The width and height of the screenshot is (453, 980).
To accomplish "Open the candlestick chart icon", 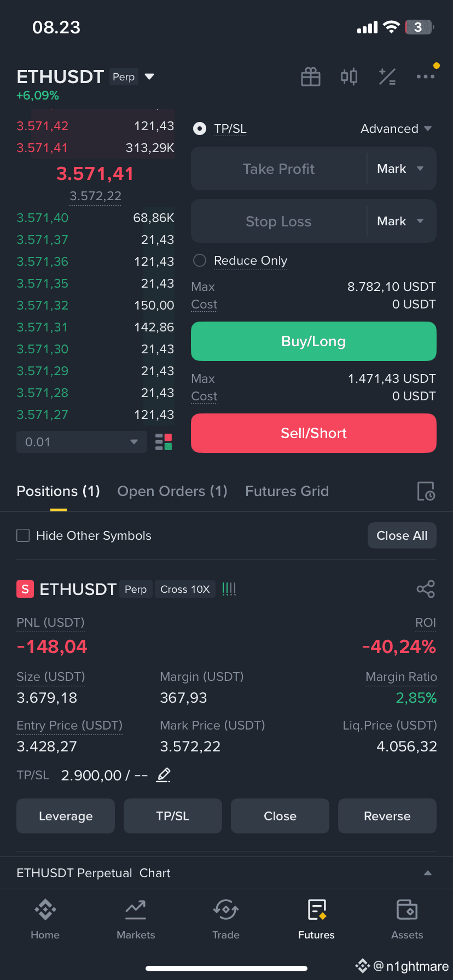I will pos(349,77).
